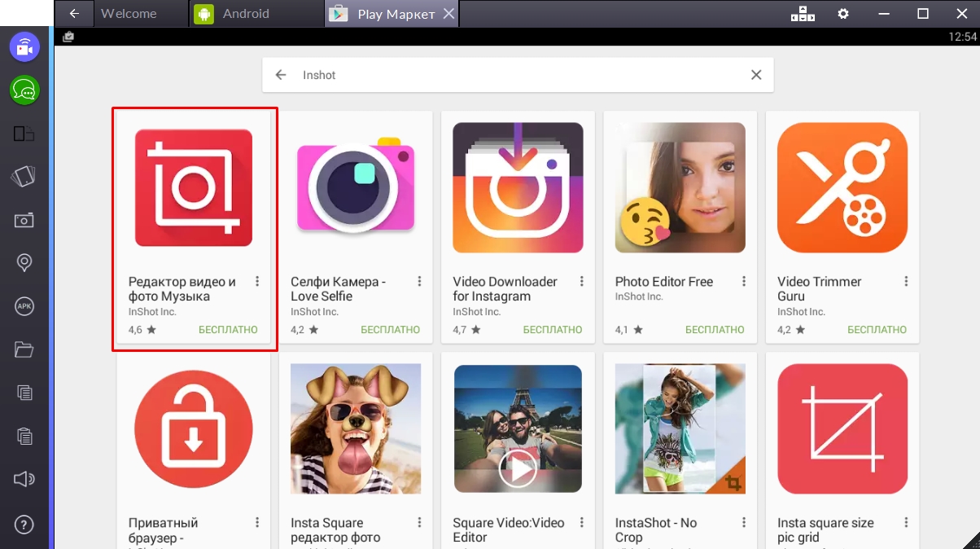Click the notification icon in Android status bar
The width and height of the screenshot is (980, 549).
[68, 37]
